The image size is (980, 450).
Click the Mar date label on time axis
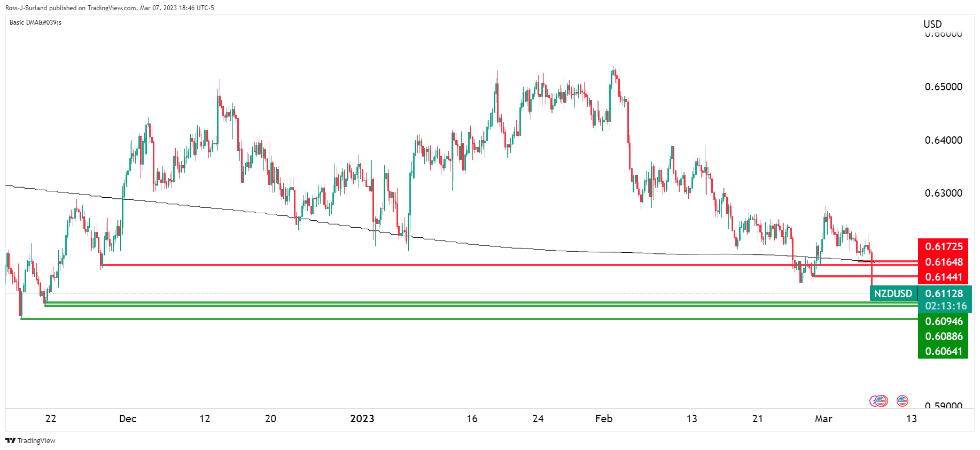click(x=823, y=418)
